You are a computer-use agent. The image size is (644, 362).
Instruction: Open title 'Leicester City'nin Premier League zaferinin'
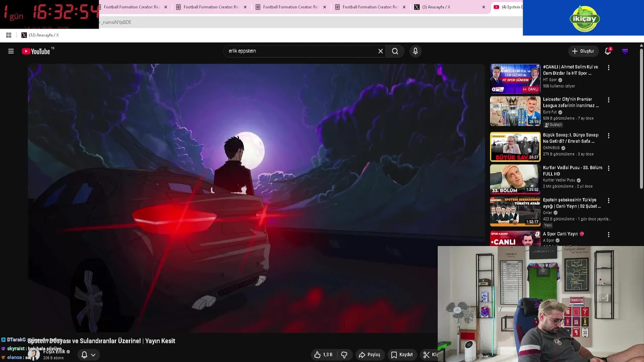571,103
